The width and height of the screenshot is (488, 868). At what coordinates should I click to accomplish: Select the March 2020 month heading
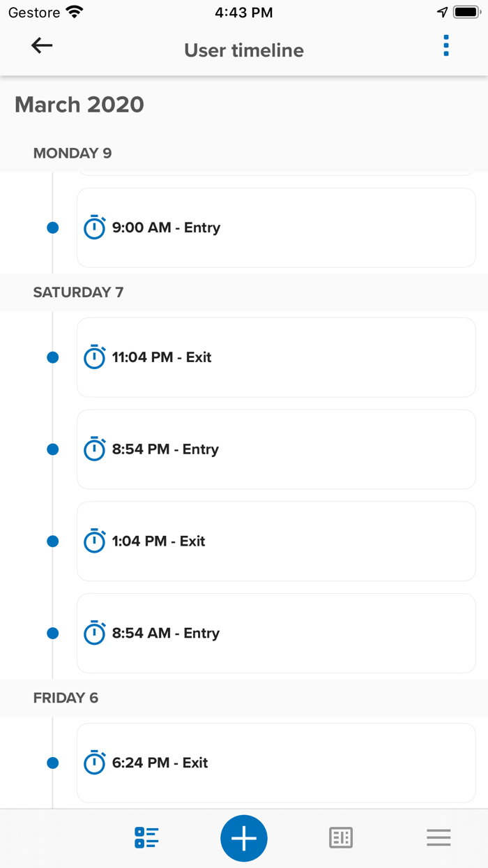pos(79,105)
